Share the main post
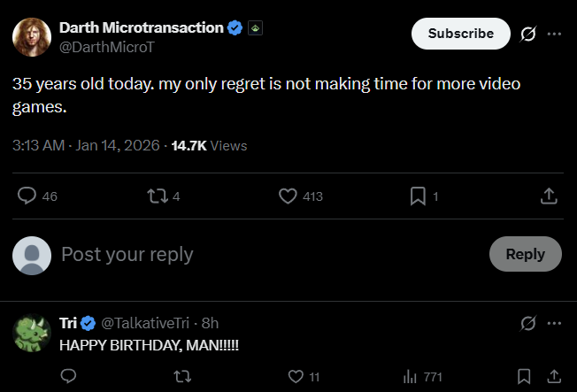Image resolution: width=577 pixels, height=392 pixels. 548,196
